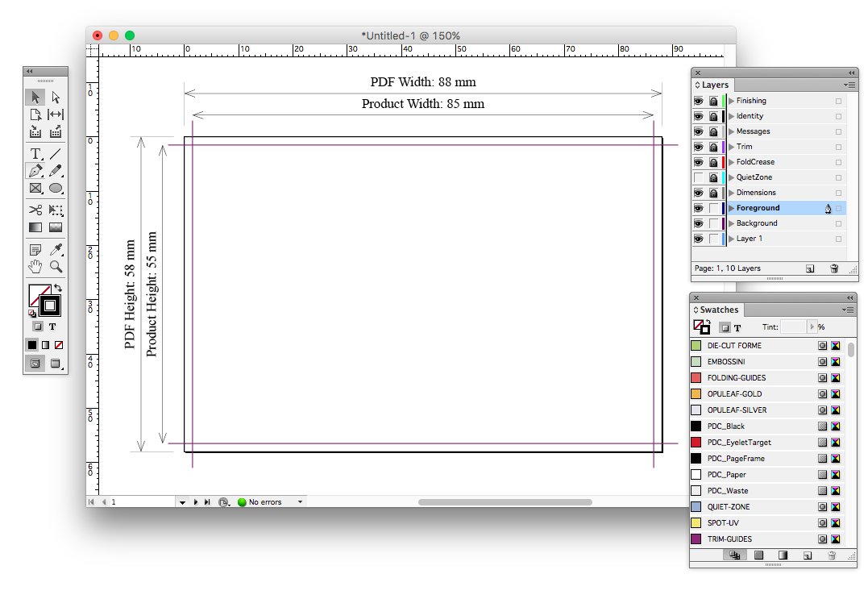868x599 pixels.
Task: Show the QuietZone layer
Action: [x=699, y=177]
